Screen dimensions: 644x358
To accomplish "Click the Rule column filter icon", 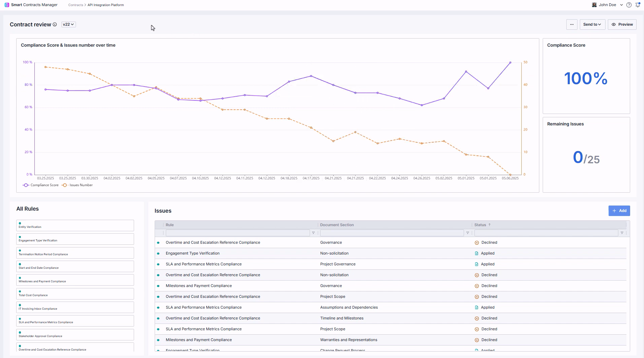I will click(313, 233).
